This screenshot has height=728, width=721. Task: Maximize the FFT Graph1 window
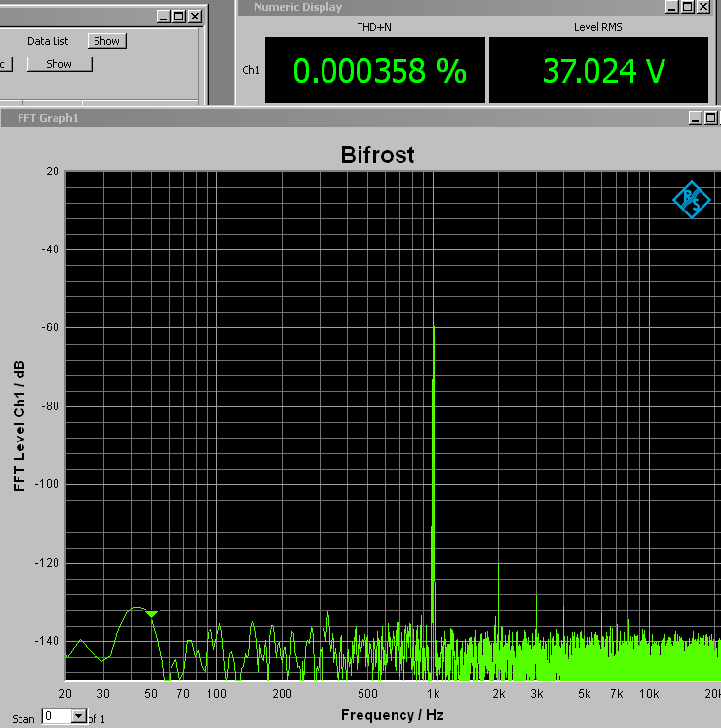pyautogui.click(x=711, y=118)
